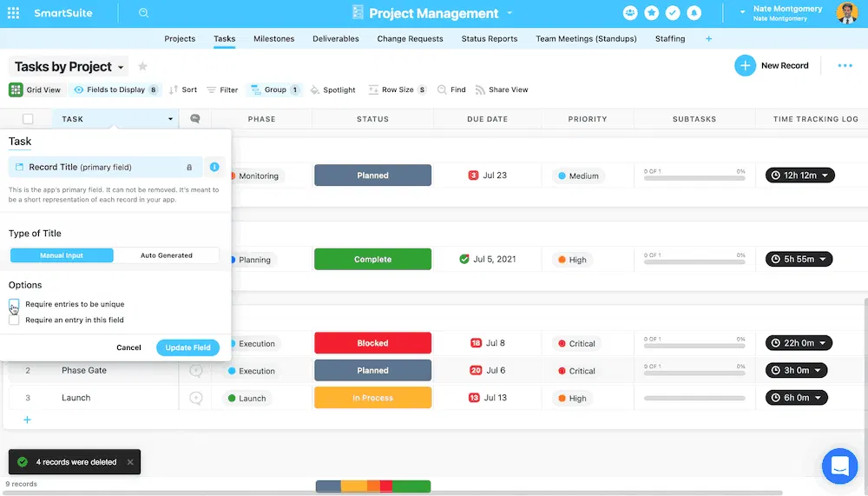This screenshot has width=868, height=496.
Task: Dismiss the records deleted notification
Action: (x=130, y=461)
